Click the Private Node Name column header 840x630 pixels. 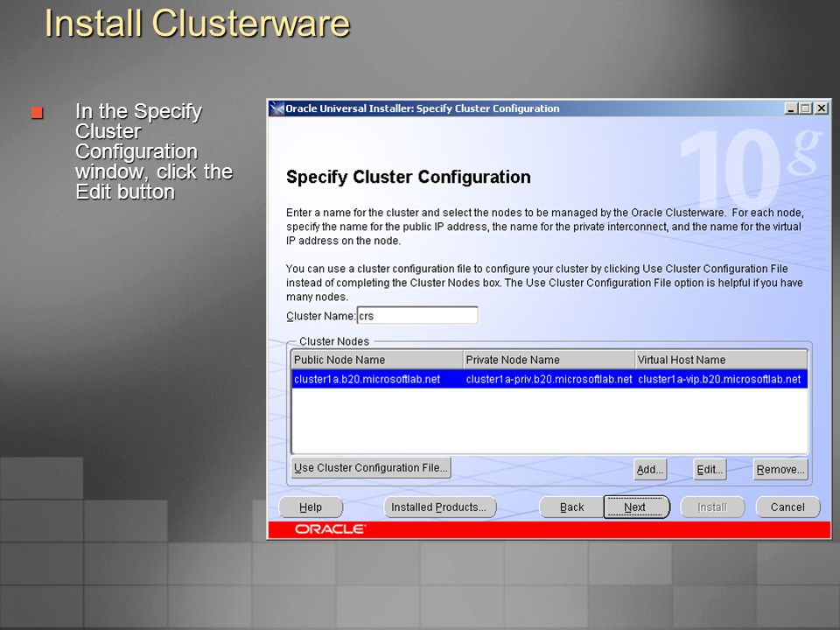tap(549, 360)
